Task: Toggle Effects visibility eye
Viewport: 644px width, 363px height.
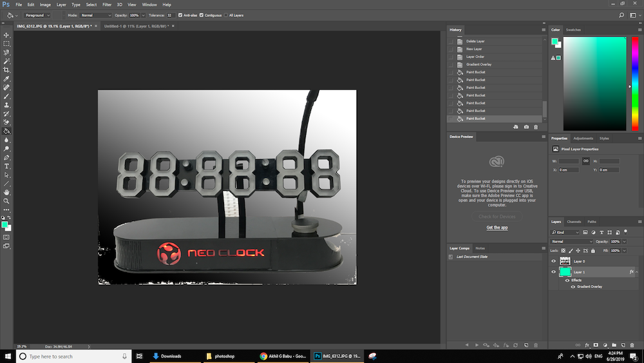Action: coord(567,280)
